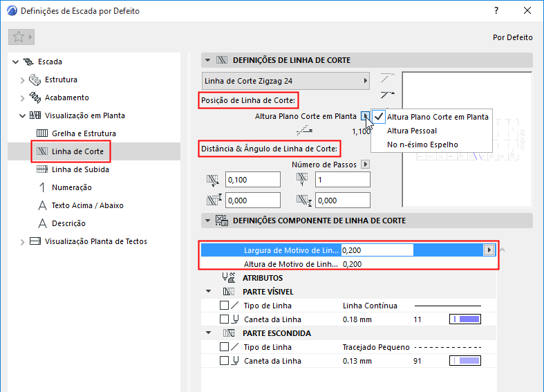Image resolution: width=544 pixels, height=392 pixels.
Task: Select Descrição tree item
Action: point(68,223)
